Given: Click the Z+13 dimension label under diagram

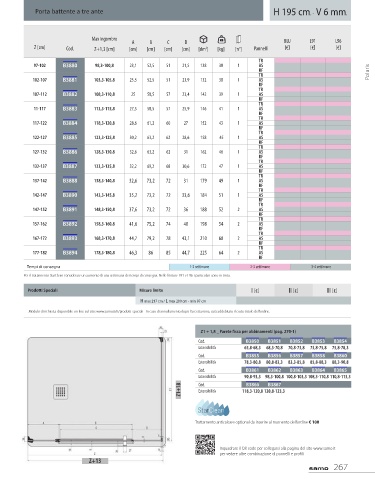Looking at the screenshot, I should click(x=95, y=461).
